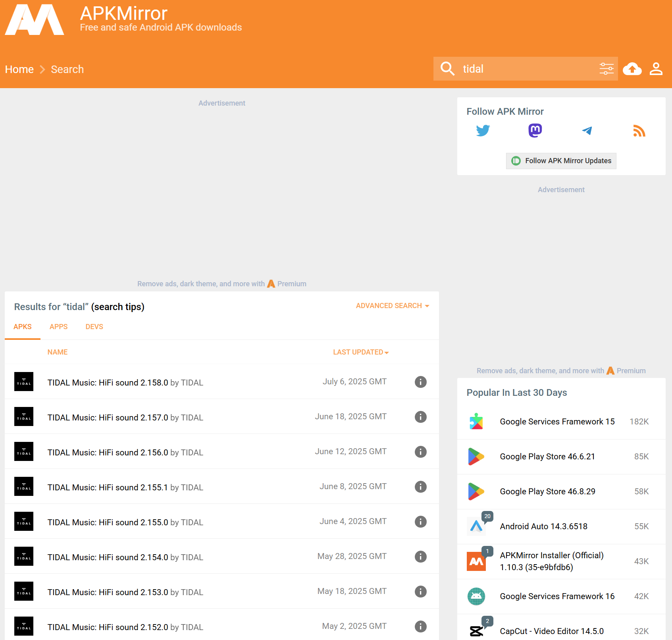Click TIDAL icon for version 2.158.0

tap(24, 382)
